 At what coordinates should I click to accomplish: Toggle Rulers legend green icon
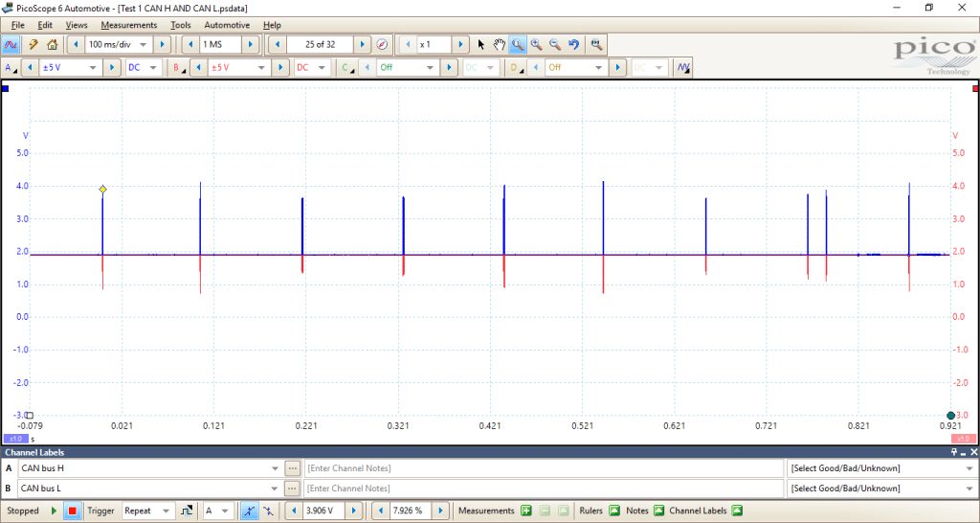(x=613, y=511)
